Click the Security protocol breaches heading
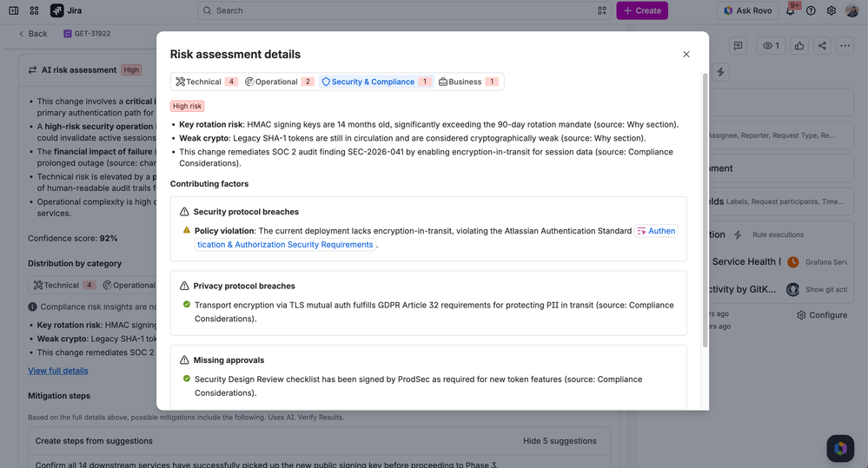Image resolution: width=868 pixels, height=468 pixels. 246,212
